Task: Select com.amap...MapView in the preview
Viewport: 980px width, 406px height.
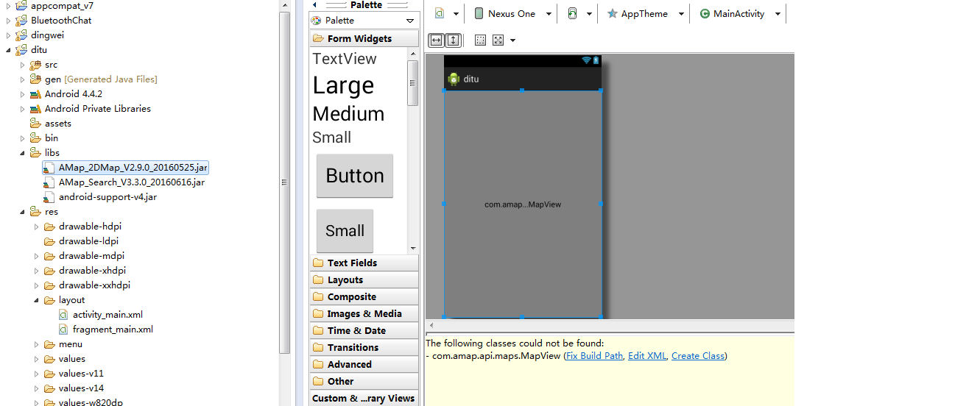Action: click(523, 204)
